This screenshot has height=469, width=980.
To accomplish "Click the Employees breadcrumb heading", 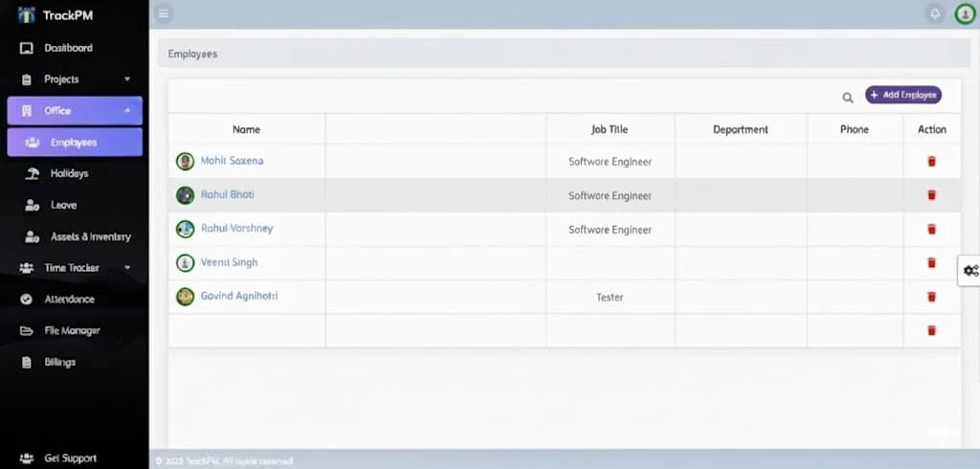I will point(192,54).
